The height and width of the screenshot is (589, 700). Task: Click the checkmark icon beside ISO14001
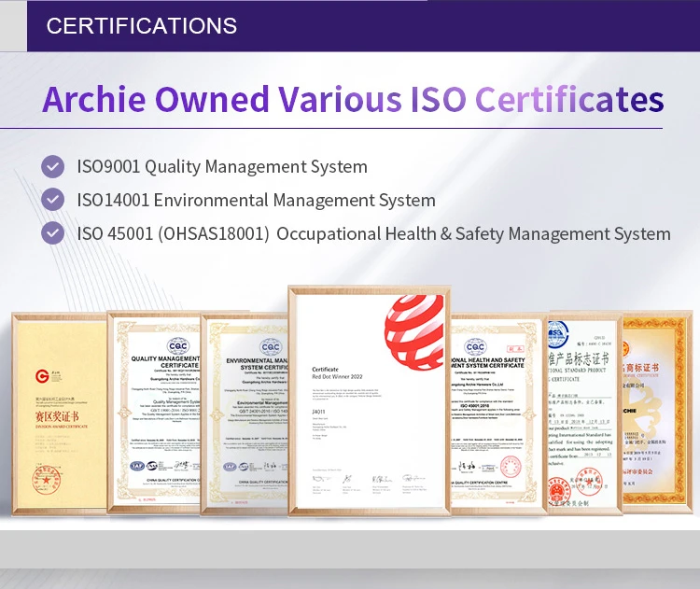tap(53, 200)
